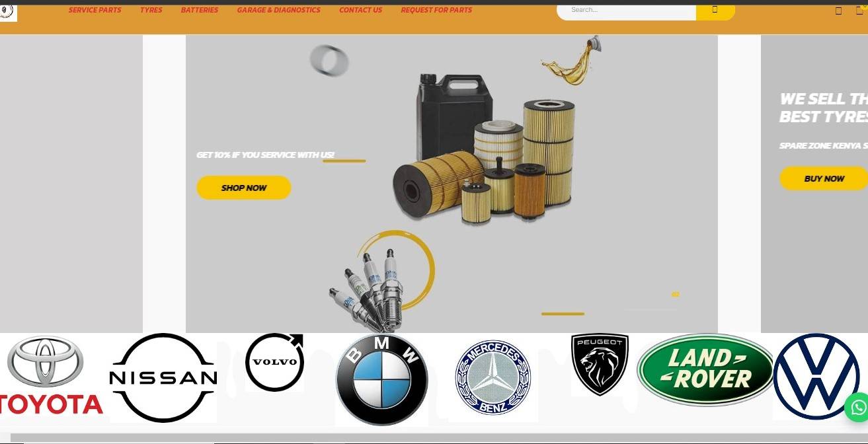
Task: Click the Buy Now button
Action: tap(824, 178)
